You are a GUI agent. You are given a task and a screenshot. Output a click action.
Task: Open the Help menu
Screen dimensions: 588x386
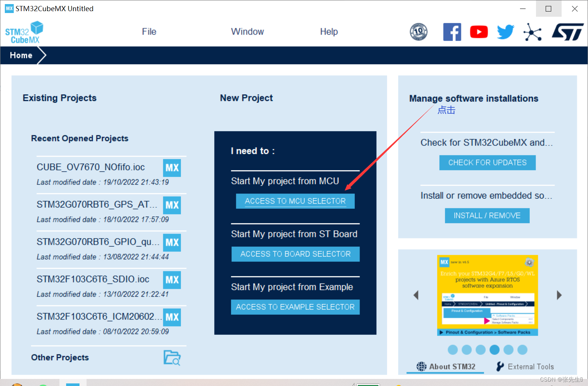point(329,32)
